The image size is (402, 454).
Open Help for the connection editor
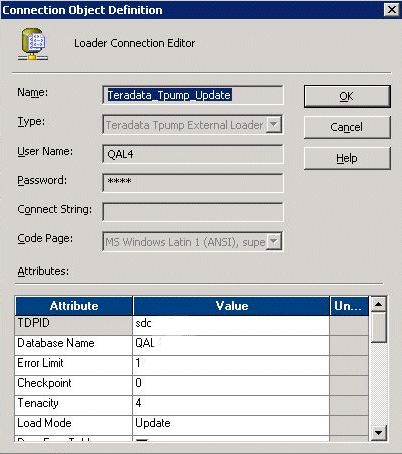coord(347,158)
